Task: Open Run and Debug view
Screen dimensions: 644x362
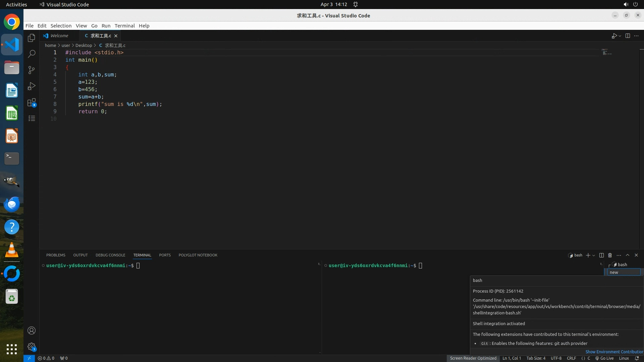Action: click(x=32, y=86)
